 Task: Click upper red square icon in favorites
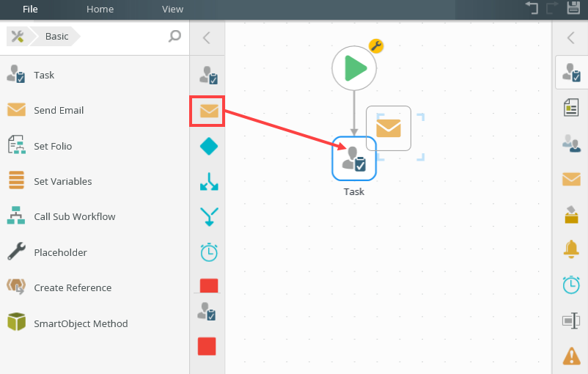(209, 285)
